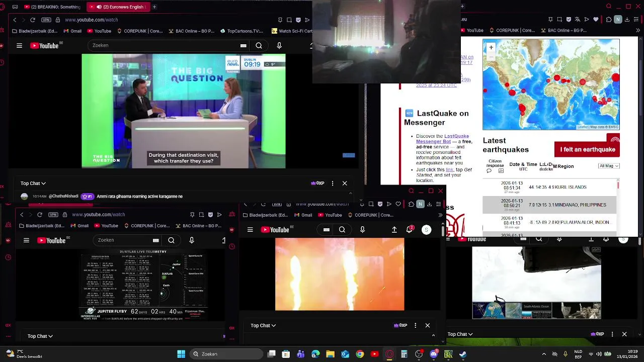The image size is (644, 362).
Task: Show hidden system tray icons chevron
Action: 544,354
